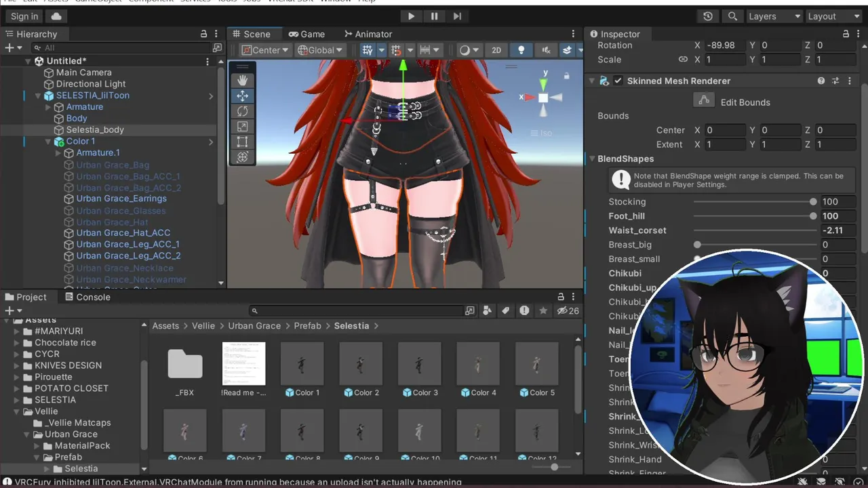This screenshot has width=868, height=488.
Task: Click Project search-by-label tag icon
Action: (505, 310)
